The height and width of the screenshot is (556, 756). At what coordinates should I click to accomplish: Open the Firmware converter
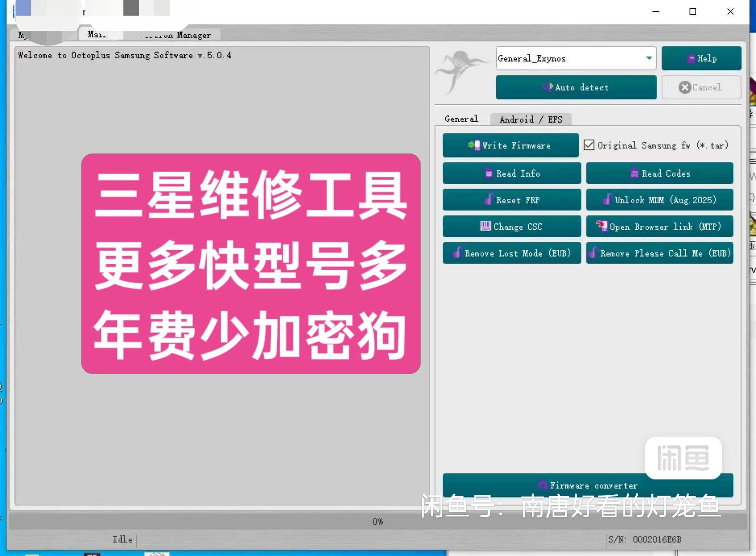(x=588, y=485)
